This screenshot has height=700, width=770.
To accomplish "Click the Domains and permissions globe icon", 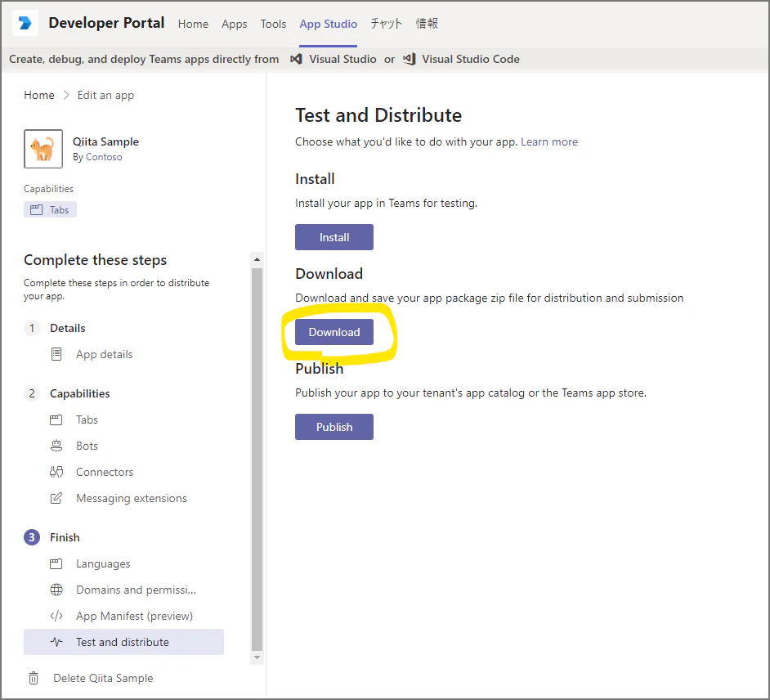I will pyautogui.click(x=56, y=590).
